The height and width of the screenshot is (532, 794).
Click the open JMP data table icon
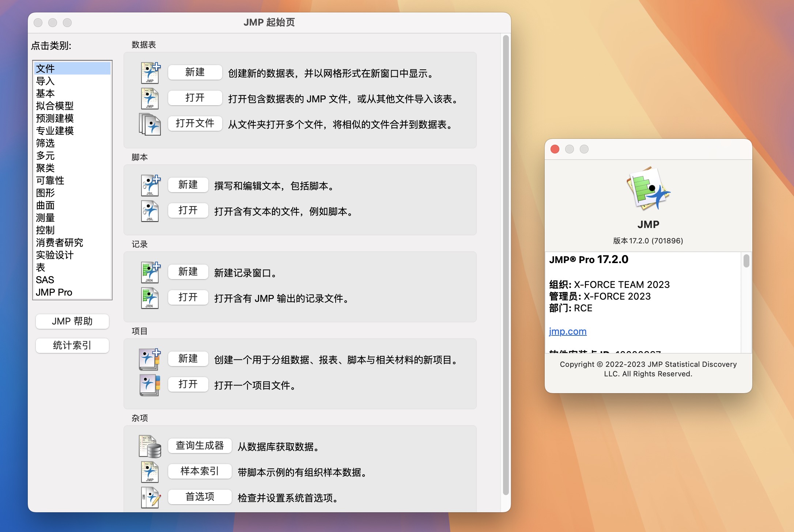coord(150,98)
